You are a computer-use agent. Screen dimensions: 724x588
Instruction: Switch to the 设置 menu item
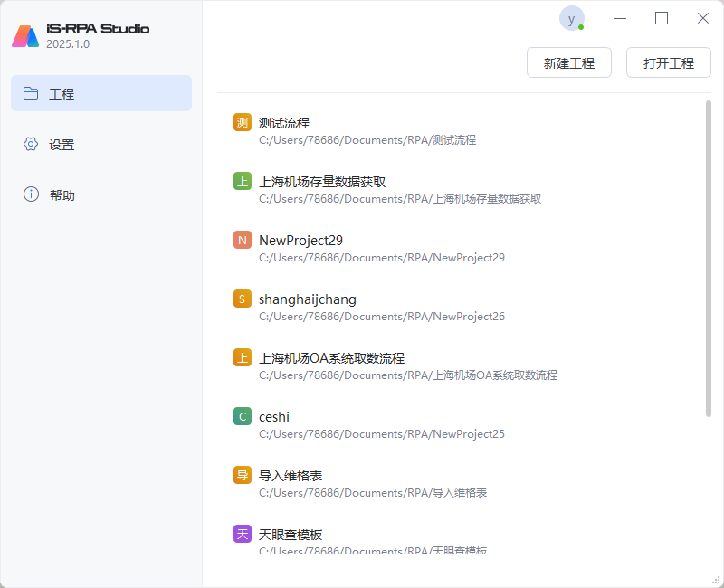pyautogui.click(x=62, y=145)
